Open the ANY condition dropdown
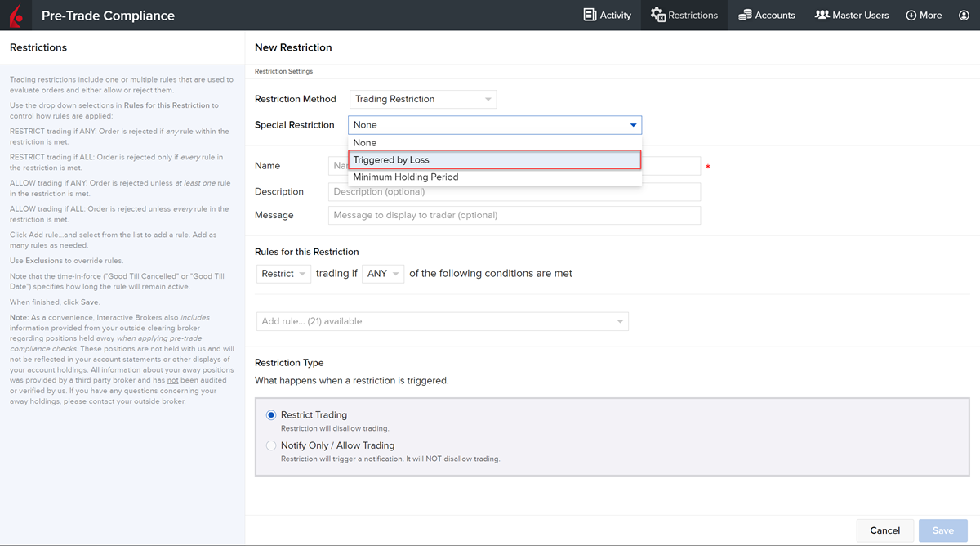 (383, 274)
